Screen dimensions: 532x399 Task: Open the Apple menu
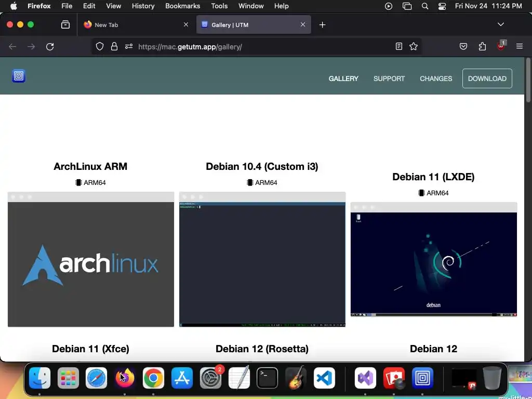pyautogui.click(x=14, y=6)
